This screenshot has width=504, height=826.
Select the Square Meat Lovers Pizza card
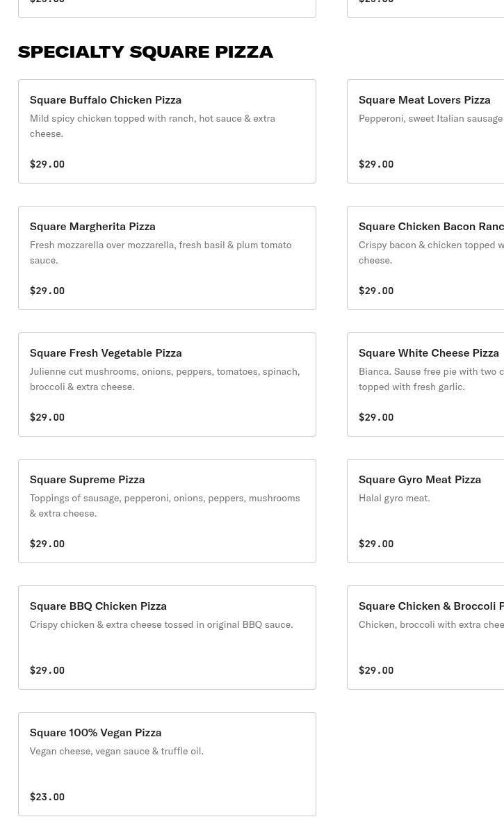click(x=425, y=131)
